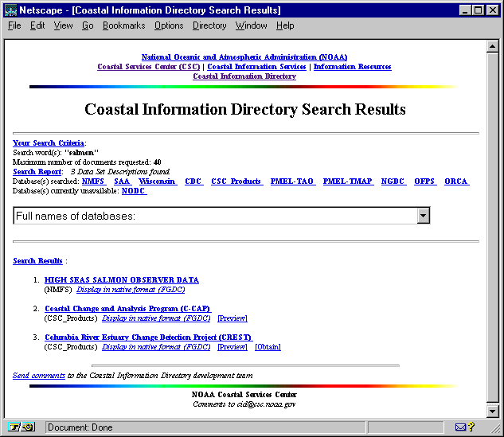This screenshot has width=504, height=437.
Task: Click the Your Search Criteria link
Action: click(x=49, y=143)
